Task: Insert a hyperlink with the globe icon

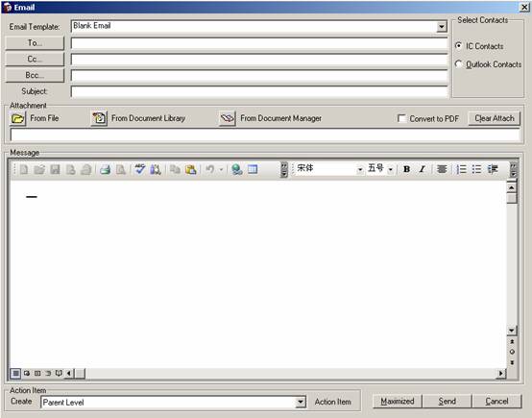Action: click(236, 169)
